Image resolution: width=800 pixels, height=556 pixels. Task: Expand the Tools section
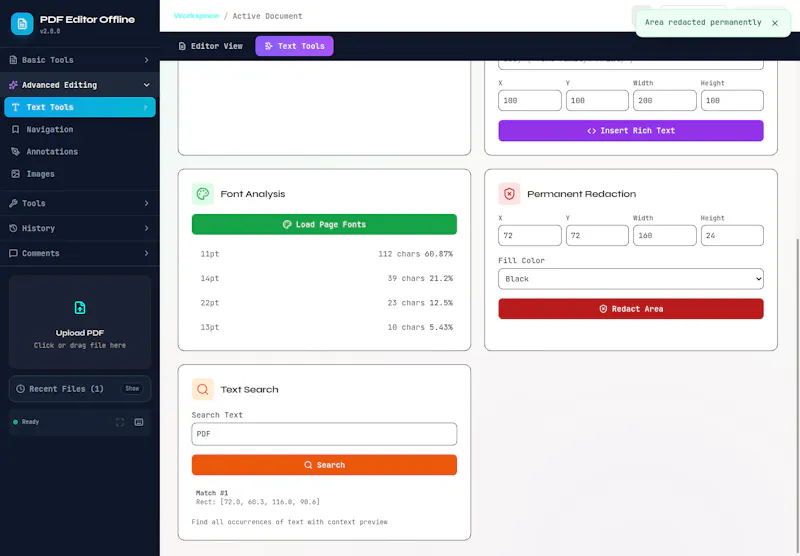(x=80, y=203)
